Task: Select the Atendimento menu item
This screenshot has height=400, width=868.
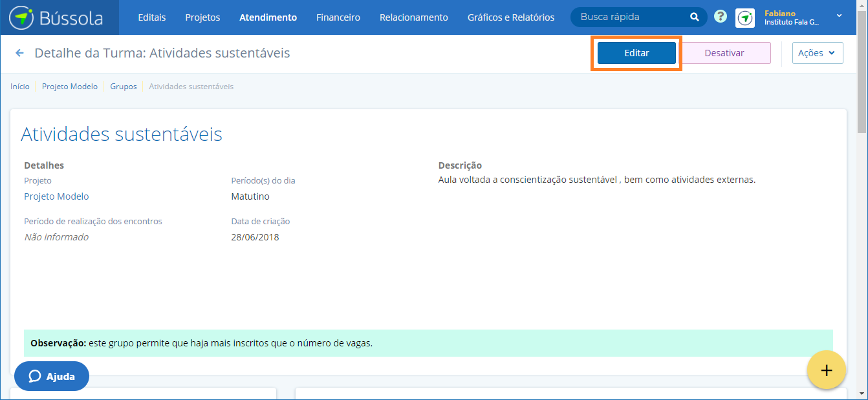Action: coord(268,17)
